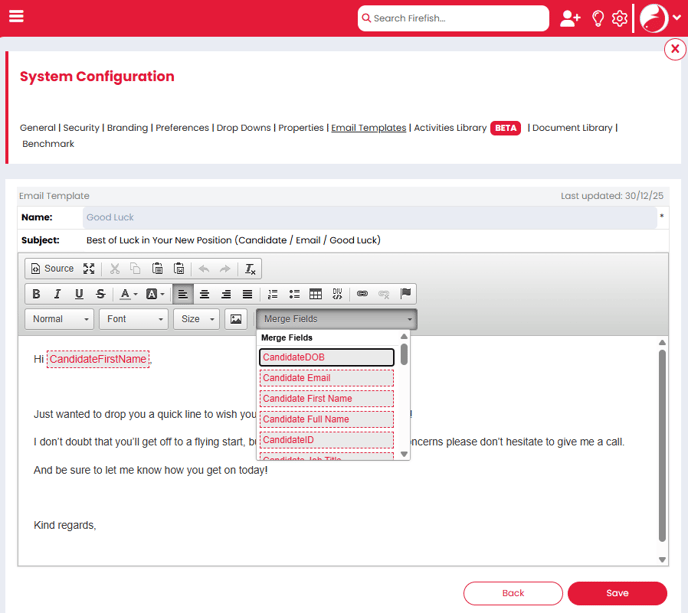
Task: Open the lightbulb ideas icon
Action: (x=598, y=18)
